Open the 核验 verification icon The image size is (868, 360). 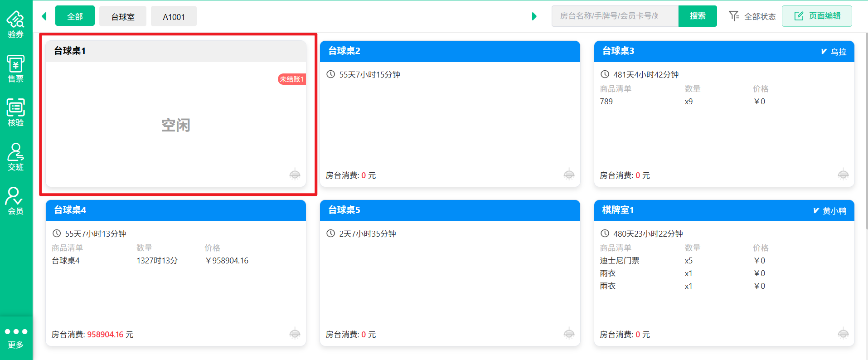point(16,112)
